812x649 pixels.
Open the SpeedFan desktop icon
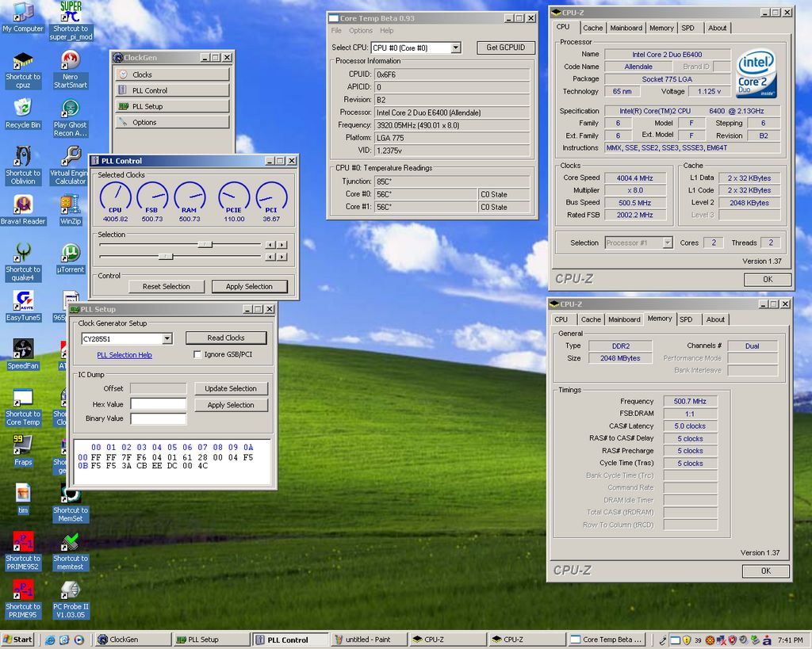coord(23,349)
